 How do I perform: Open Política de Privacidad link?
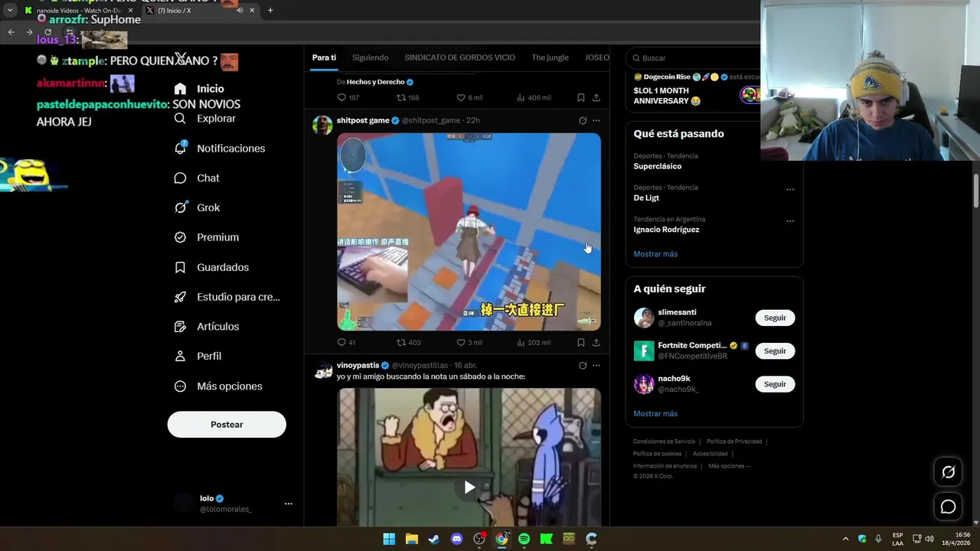(x=734, y=442)
